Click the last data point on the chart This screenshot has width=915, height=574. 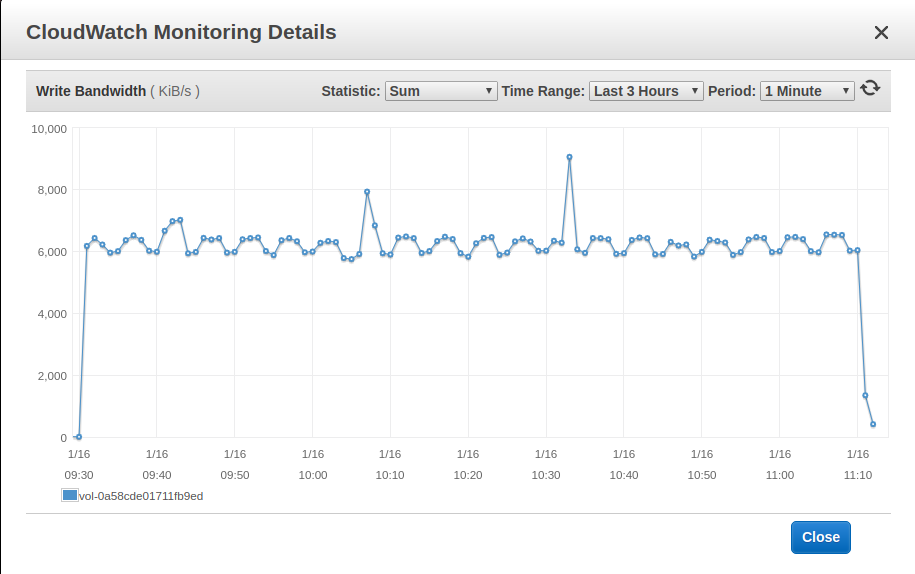pos(873,424)
